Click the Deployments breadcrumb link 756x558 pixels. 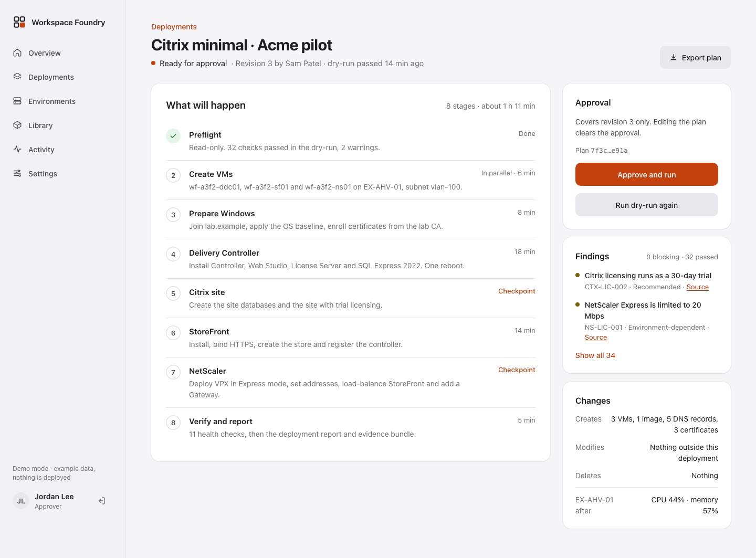[x=174, y=27]
